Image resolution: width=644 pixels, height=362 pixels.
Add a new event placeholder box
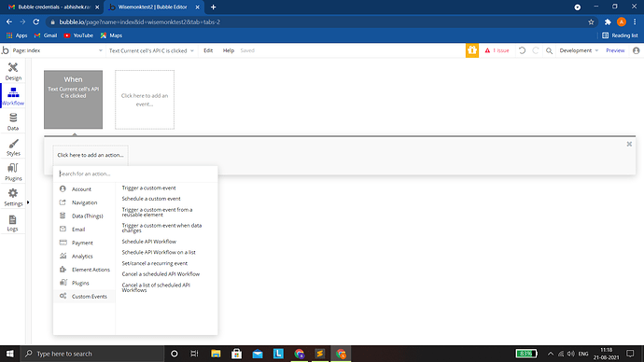point(145,100)
